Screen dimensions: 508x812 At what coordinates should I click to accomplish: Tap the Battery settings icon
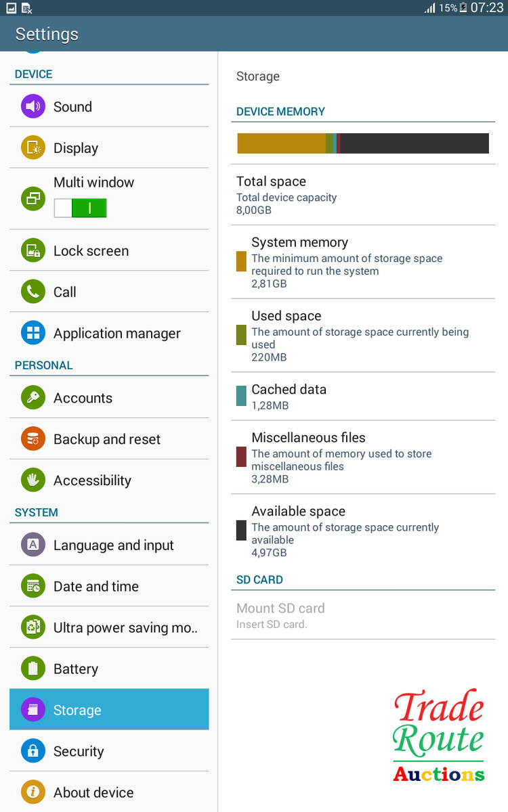point(33,669)
